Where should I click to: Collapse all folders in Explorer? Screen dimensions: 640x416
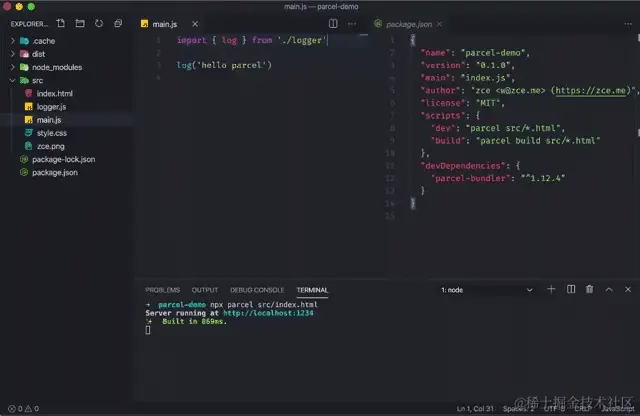tap(118, 23)
